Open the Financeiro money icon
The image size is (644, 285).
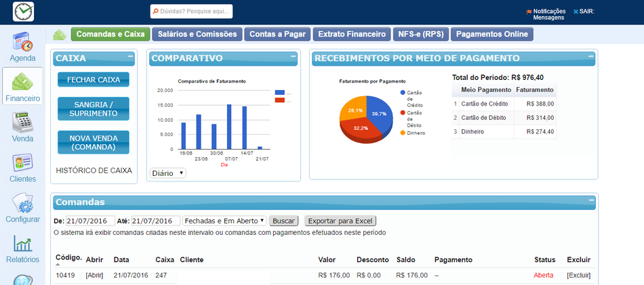click(22, 83)
